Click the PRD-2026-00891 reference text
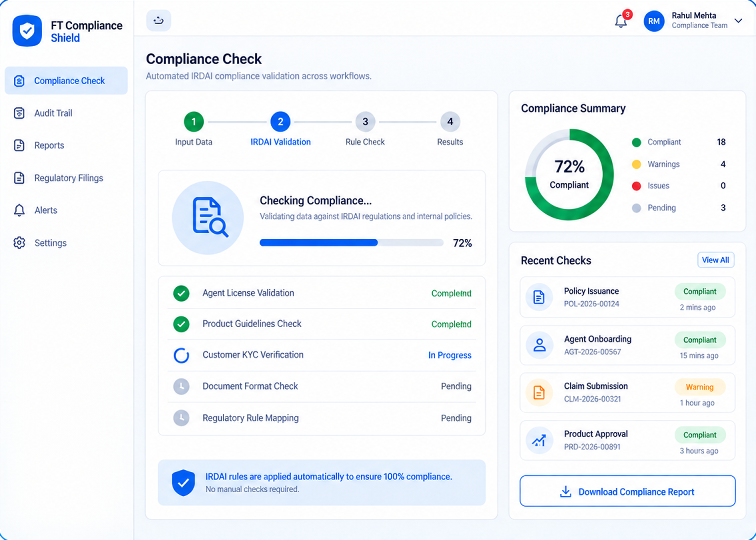The width and height of the screenshot is (756, 540). [592, 447]
